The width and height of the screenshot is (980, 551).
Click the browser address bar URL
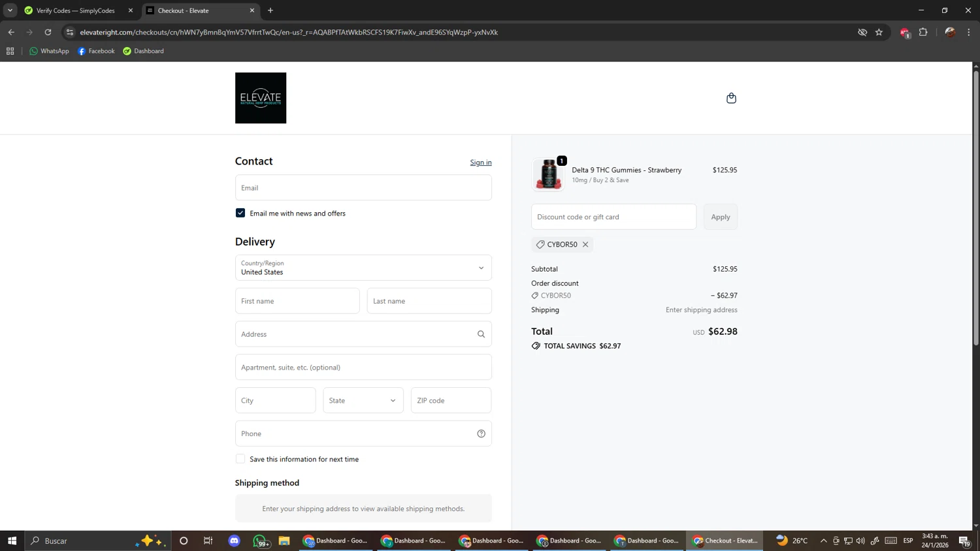[289, 32]
